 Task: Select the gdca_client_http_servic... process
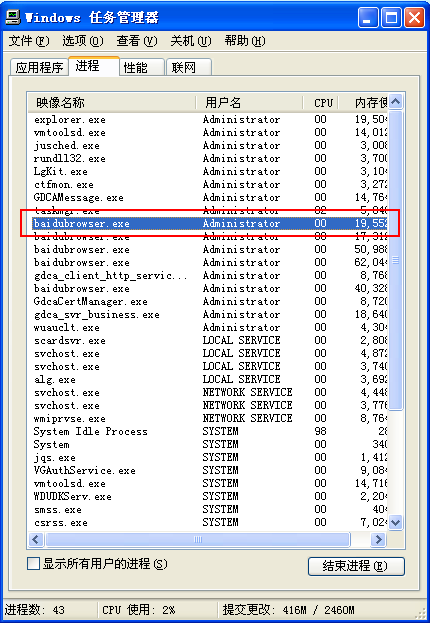pyautogui.click(x=208, y=275)
